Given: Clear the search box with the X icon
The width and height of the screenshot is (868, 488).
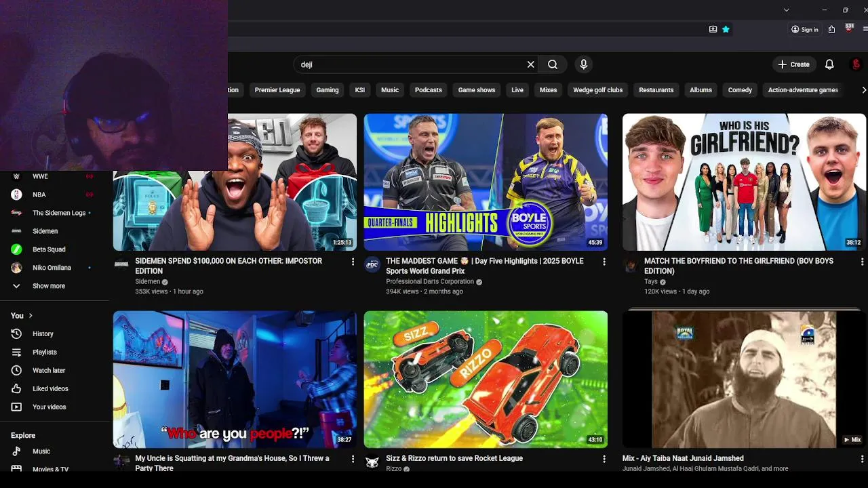Looking at the screenshot, I should (531, 64).
